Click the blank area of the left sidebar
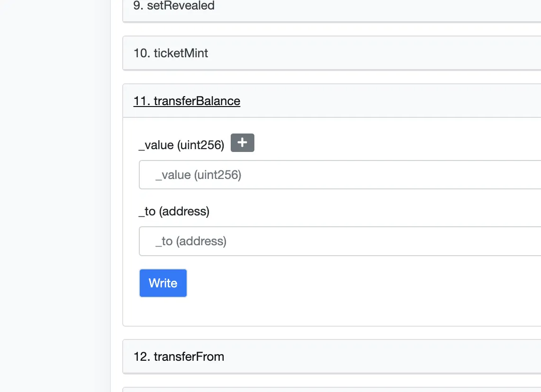Image resolution: width=541 pixels, height=392 pixels. point(55,189)
